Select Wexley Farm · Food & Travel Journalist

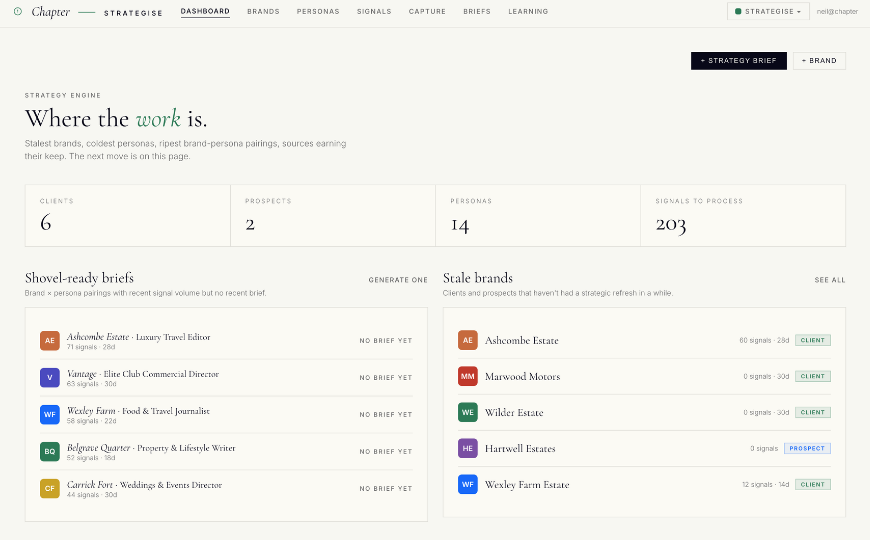[x=138, y=411]
